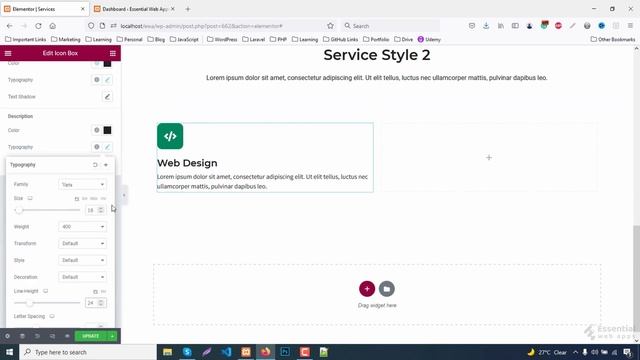Open Important Links bookmark folder
Screen dimensions: 640x360
pos(26,40)
